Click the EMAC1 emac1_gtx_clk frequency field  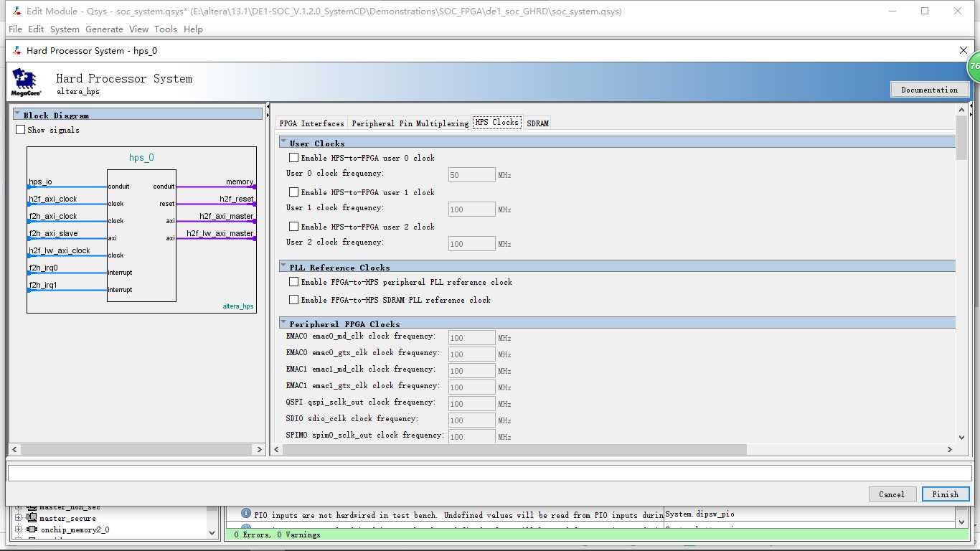[472, 387]
